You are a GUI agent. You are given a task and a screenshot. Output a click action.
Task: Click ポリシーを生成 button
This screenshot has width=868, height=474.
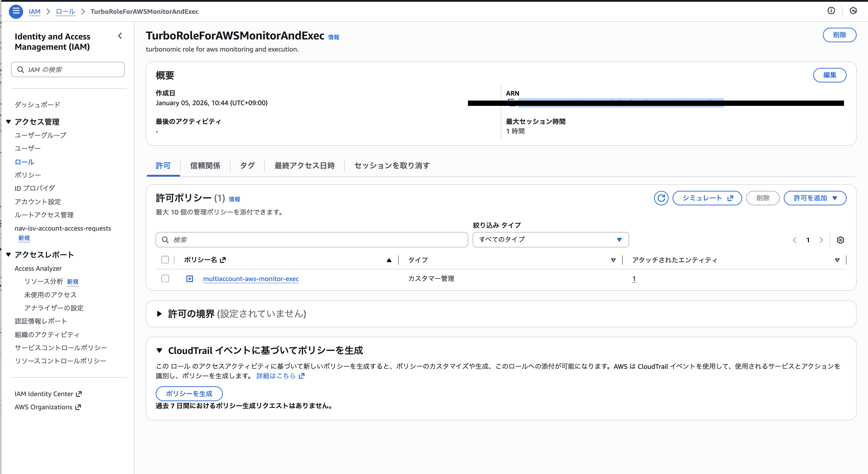coord(189,394)
